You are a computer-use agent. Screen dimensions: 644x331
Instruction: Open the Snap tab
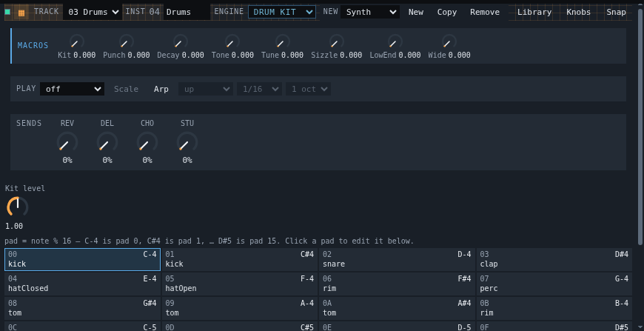click(x=616, y=12)
